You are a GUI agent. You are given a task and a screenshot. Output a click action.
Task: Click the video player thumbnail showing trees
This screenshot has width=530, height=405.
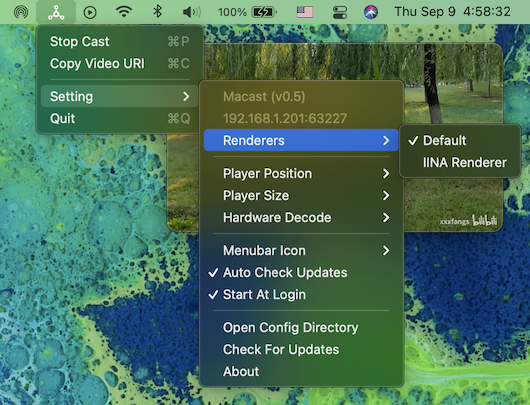click(453, 85)
